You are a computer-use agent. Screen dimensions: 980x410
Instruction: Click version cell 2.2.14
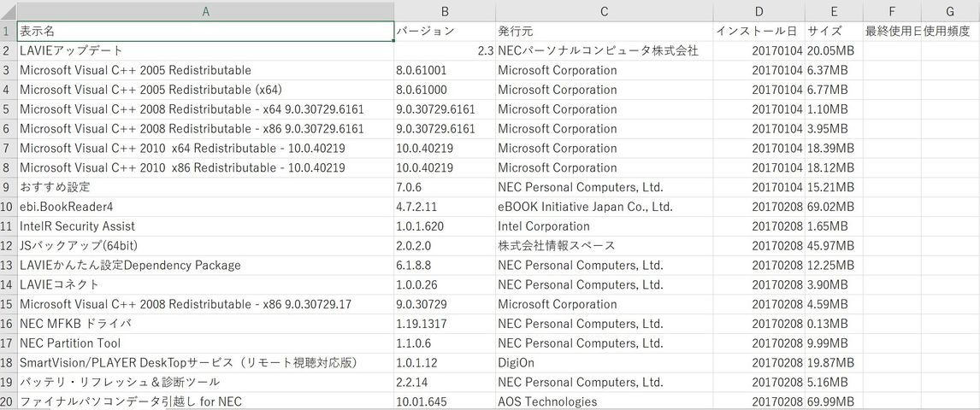pyautogui.click(x=445, y=382)
